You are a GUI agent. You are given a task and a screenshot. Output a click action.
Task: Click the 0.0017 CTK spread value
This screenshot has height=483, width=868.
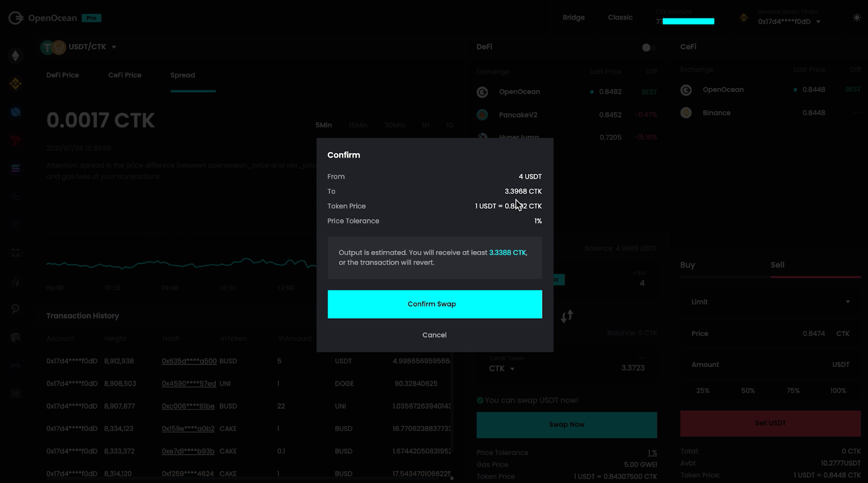(100, 120)
